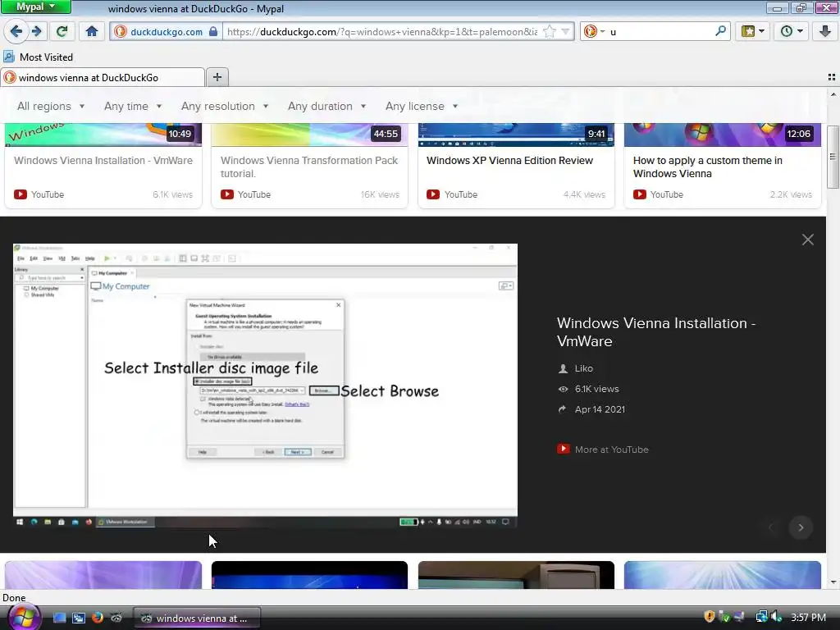This screenshot has height=630, width=840.
Task: Open the URL history dropdown arrow
Action: coord(565,32)
